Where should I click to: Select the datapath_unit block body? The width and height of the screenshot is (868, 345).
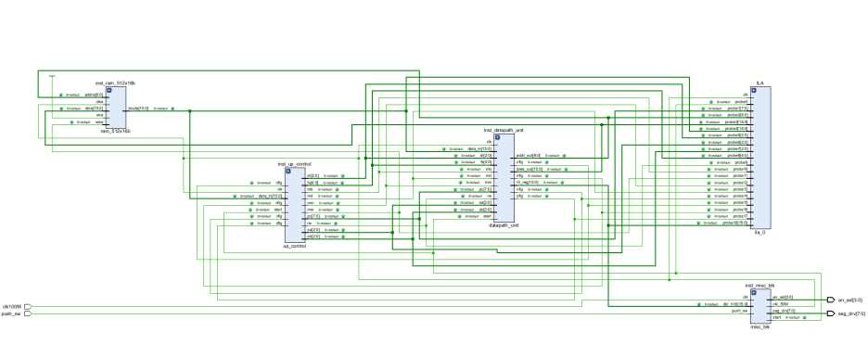[504, 178]
